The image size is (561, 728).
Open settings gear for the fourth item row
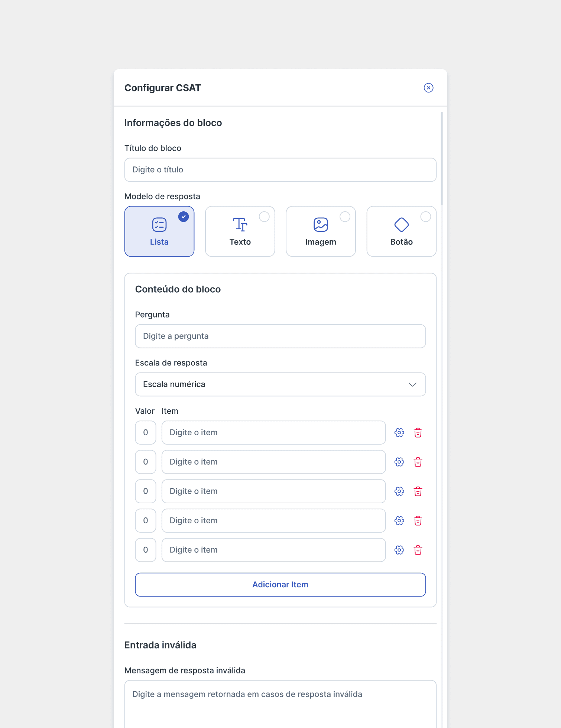click(x=399, y=521)
